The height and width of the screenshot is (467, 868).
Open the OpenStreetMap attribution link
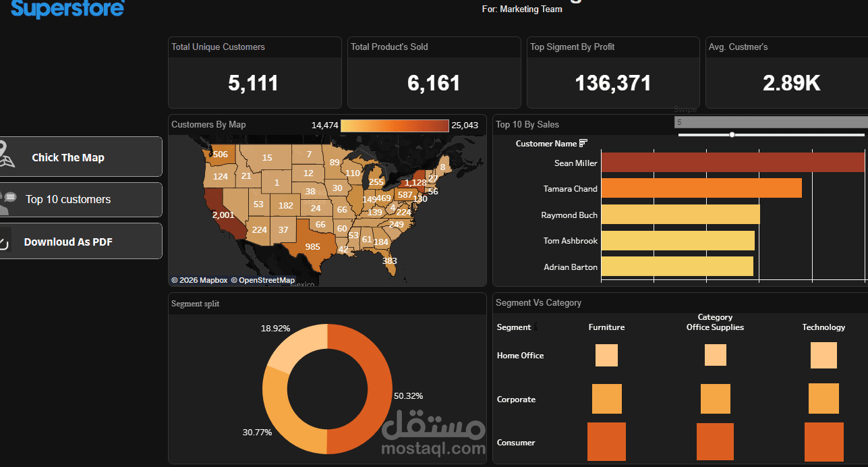pyautogui.click(x=262, y=280)
